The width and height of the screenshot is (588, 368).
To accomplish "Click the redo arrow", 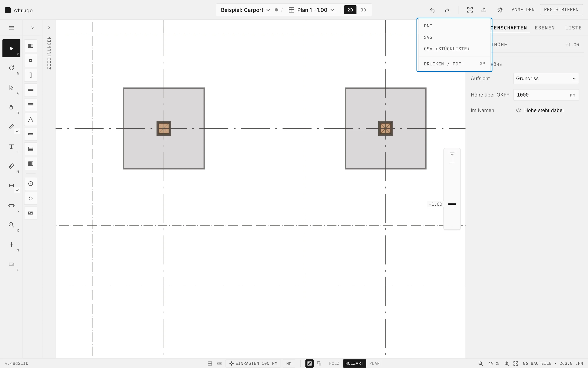I will 447,10.
